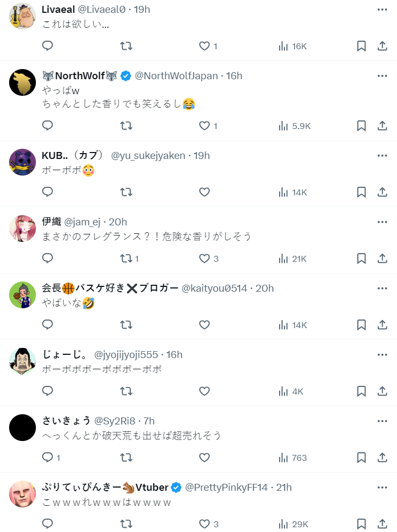Open @NorthWolfJapan profile handle link
Screen dimensions: 397x532
pyautogui.click(x=177, y=76)
